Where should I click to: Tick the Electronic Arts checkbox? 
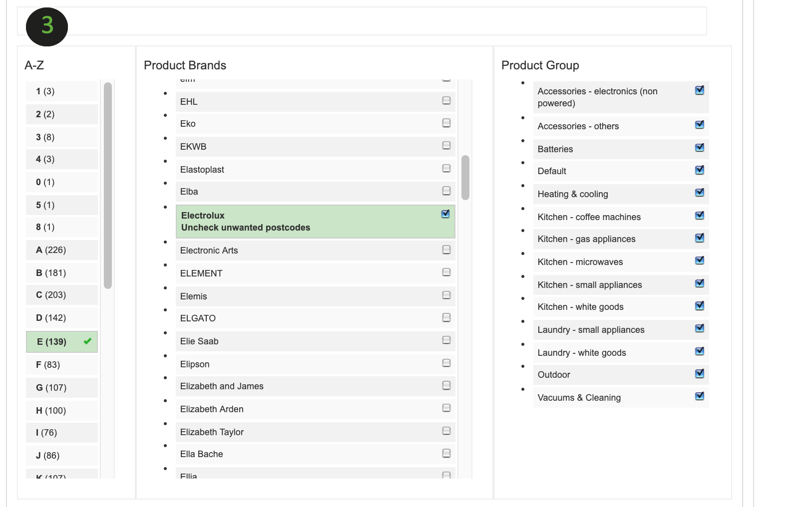(446, 250)
